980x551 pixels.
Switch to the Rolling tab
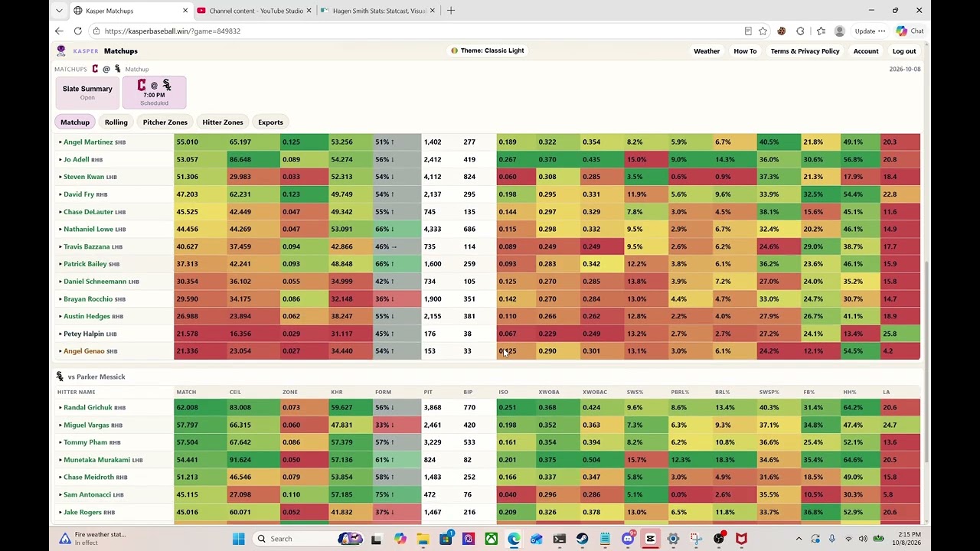click(x=116, y=122)
